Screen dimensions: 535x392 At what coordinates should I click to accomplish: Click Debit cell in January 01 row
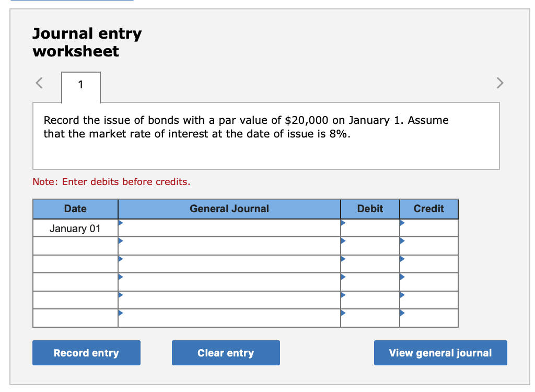tap(370, 228)
